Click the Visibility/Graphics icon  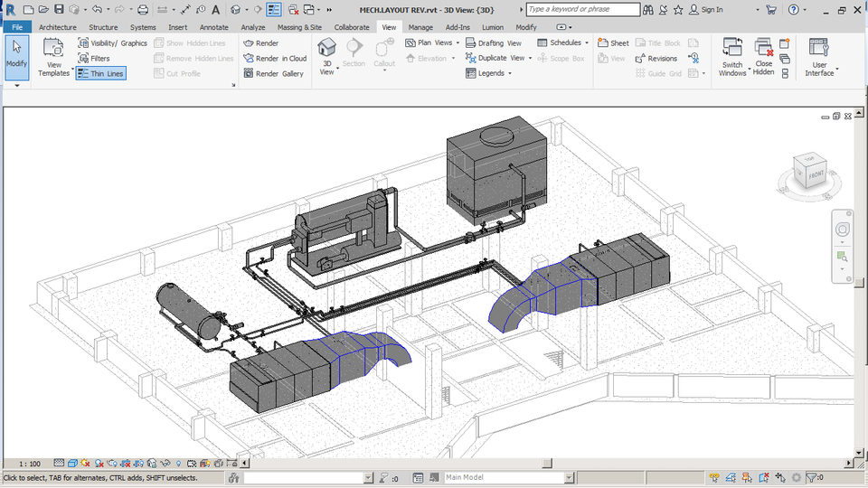click(x=83, y=43)
